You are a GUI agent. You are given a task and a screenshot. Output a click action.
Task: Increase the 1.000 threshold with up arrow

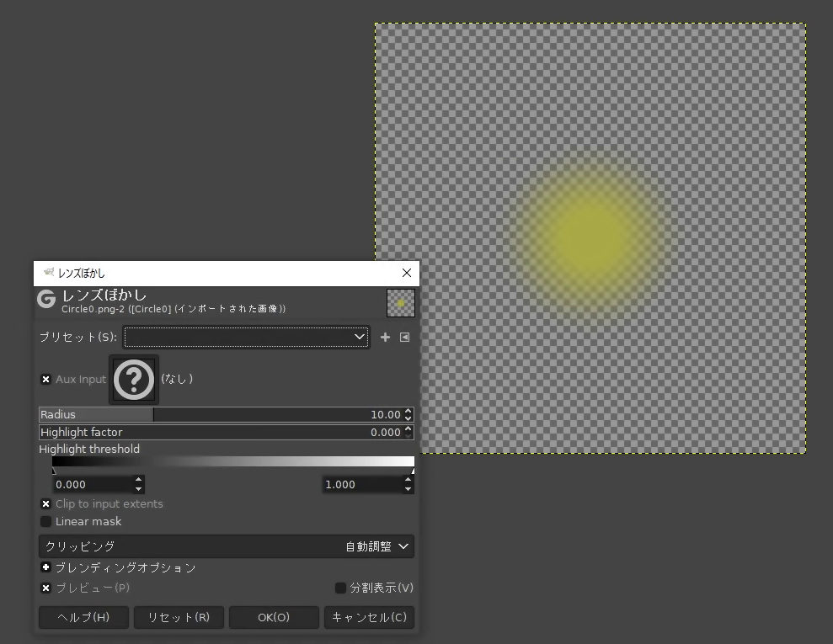coord(408,480)
